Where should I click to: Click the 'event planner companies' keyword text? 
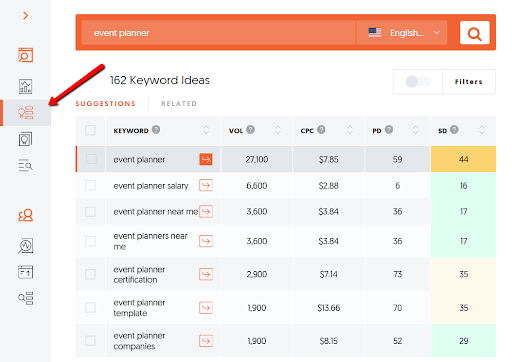pos(139,341)
